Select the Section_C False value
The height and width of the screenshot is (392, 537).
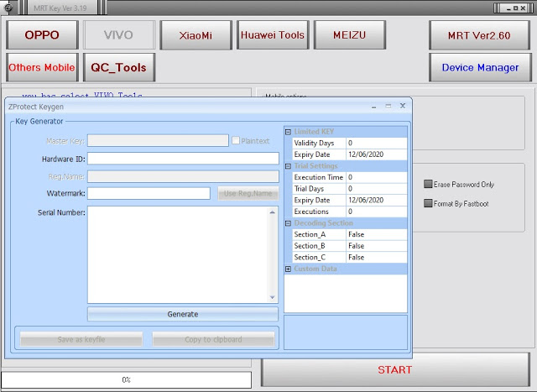click(377, 258)
